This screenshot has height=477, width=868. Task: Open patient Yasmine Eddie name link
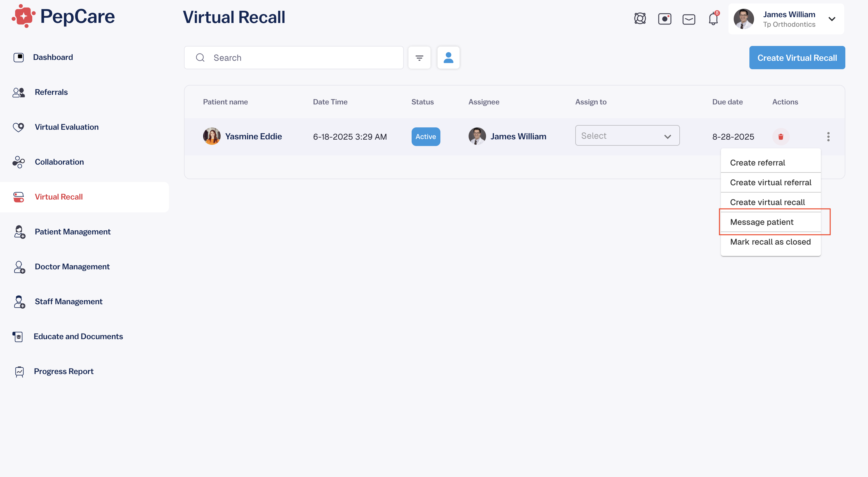click(x=253, y=136)
